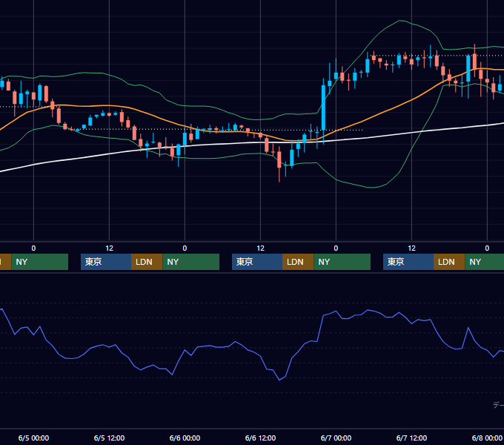504x445 pixels.
Task: Click the '6/5 12:00' date label
Action: pyautogui.click(x=109, y=438)
